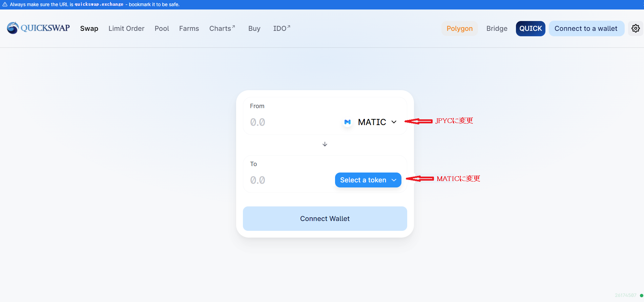Open the Limit Order page

coord(126,28)
